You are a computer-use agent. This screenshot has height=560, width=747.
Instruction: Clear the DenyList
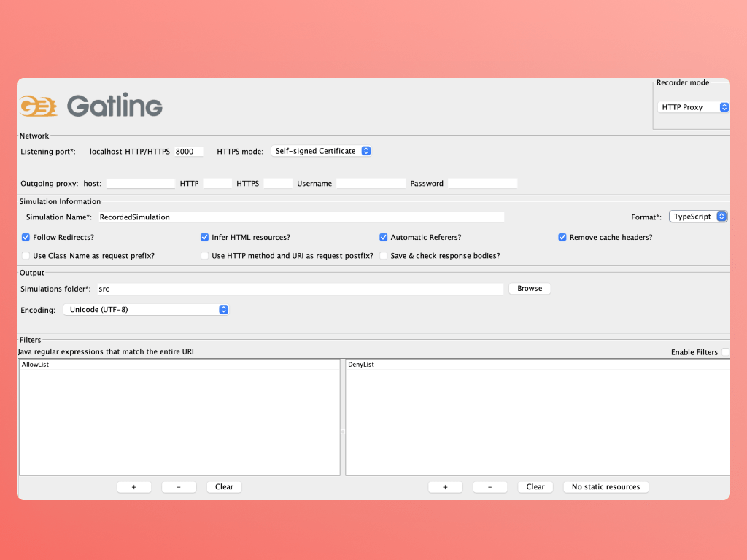click(535, 487)
